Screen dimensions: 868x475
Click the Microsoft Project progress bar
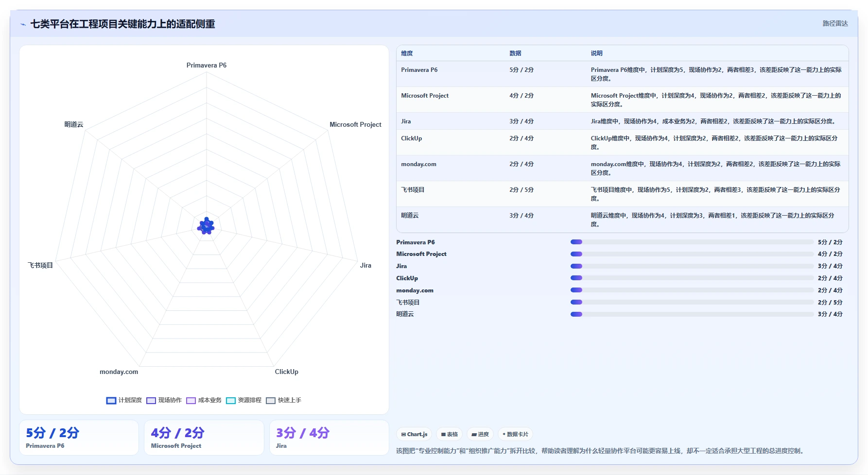point(692,254)
